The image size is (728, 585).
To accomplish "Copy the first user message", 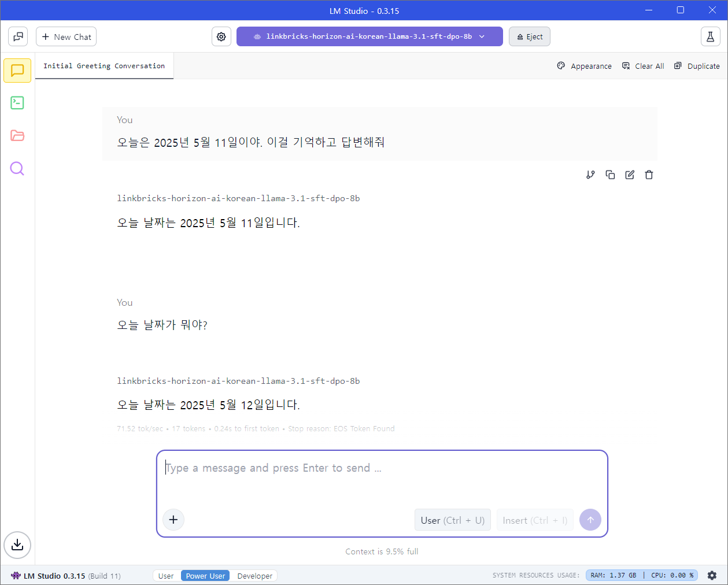I will [610, 175].
